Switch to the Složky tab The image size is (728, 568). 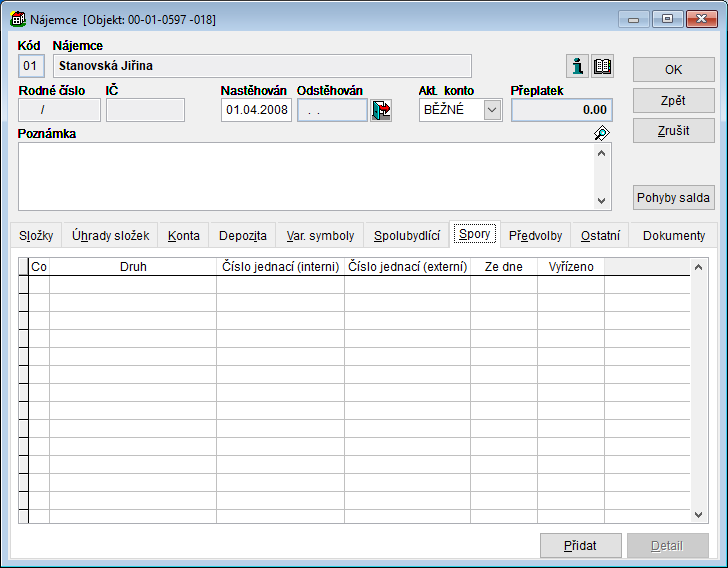36,236
